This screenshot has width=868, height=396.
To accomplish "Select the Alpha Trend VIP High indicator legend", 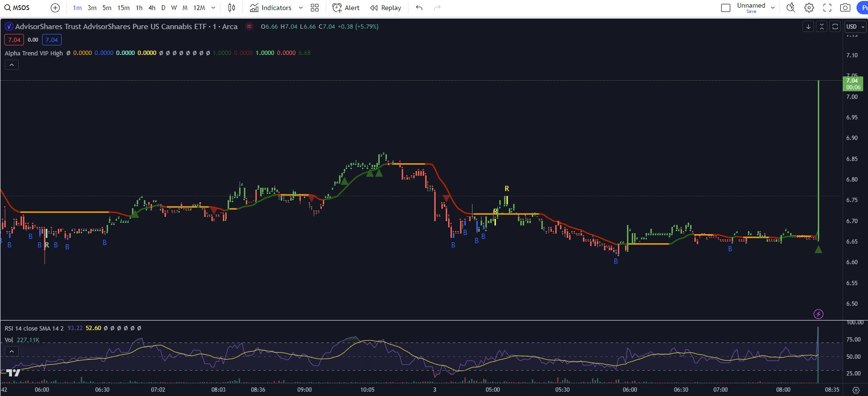I will click(33, 53).
